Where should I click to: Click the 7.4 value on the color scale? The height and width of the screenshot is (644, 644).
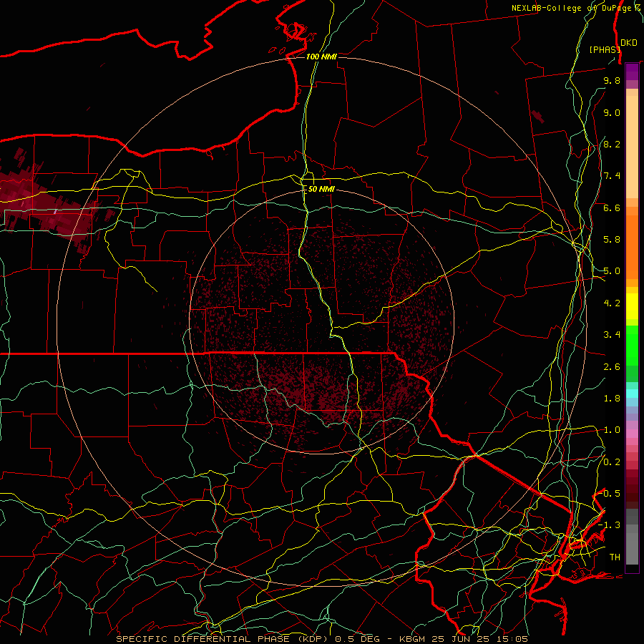click(612, 176)
